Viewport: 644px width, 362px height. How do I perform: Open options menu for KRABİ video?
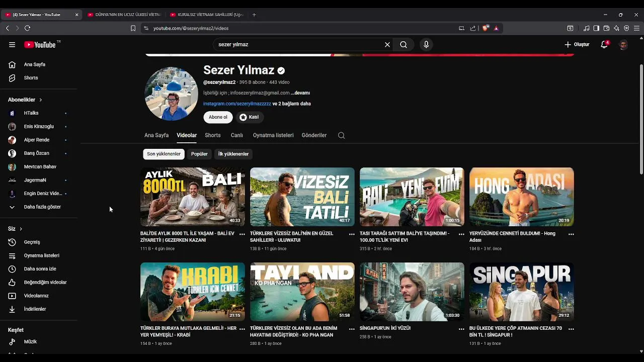242,329
